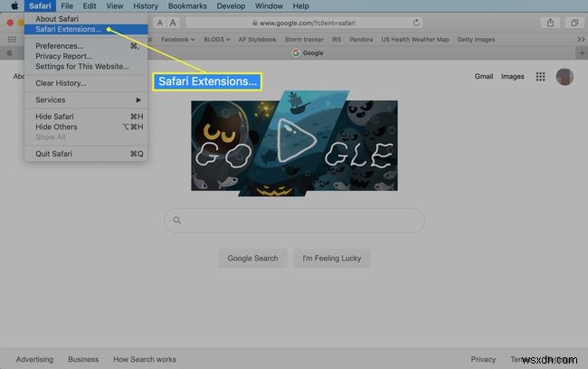
Task: Open the favorites grid icon
Action: coord(12,40)
